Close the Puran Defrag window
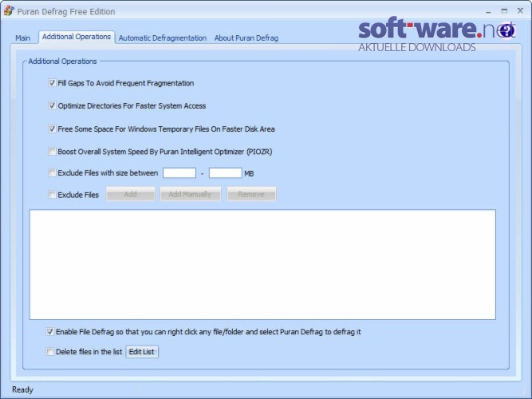This screenshot has width=532, height=399. pos(520,11)
